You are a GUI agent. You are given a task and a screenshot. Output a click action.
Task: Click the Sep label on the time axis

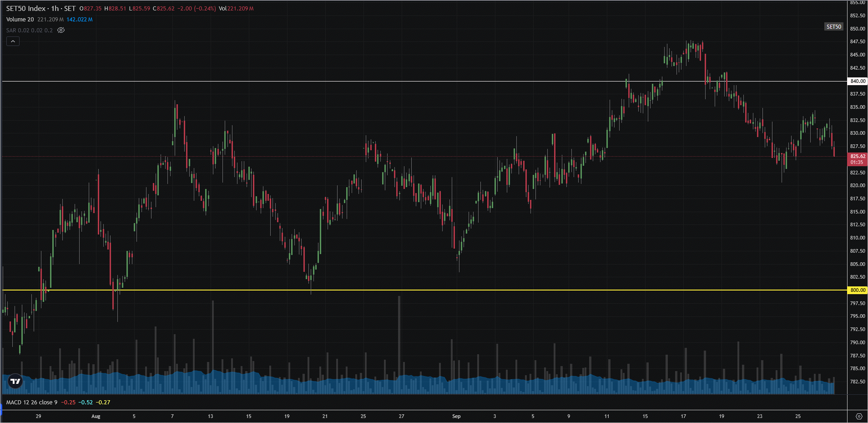coord(456,416)
